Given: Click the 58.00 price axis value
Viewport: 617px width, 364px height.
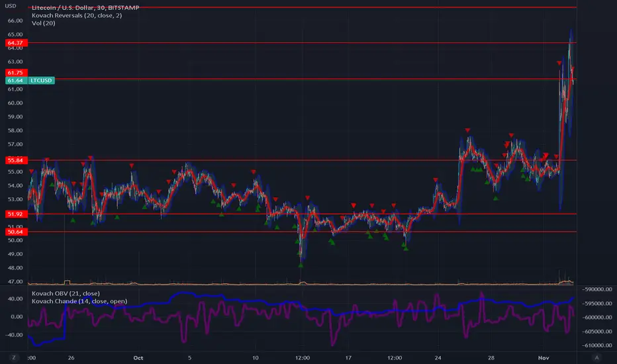Looking at the screenshot, I should pos(15,130).
